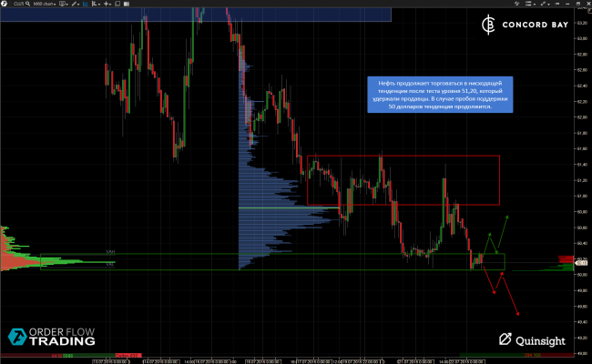Open instrument search magnifier next to CLU5
The width and height of the screenshot is (592, 364).
tap(27, 4)
